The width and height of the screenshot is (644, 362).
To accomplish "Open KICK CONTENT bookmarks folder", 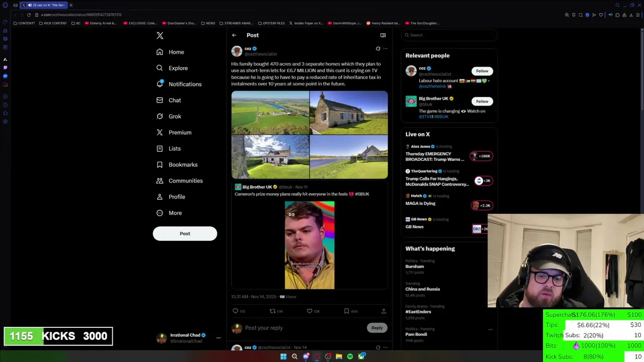I will [x=53, y=23].
